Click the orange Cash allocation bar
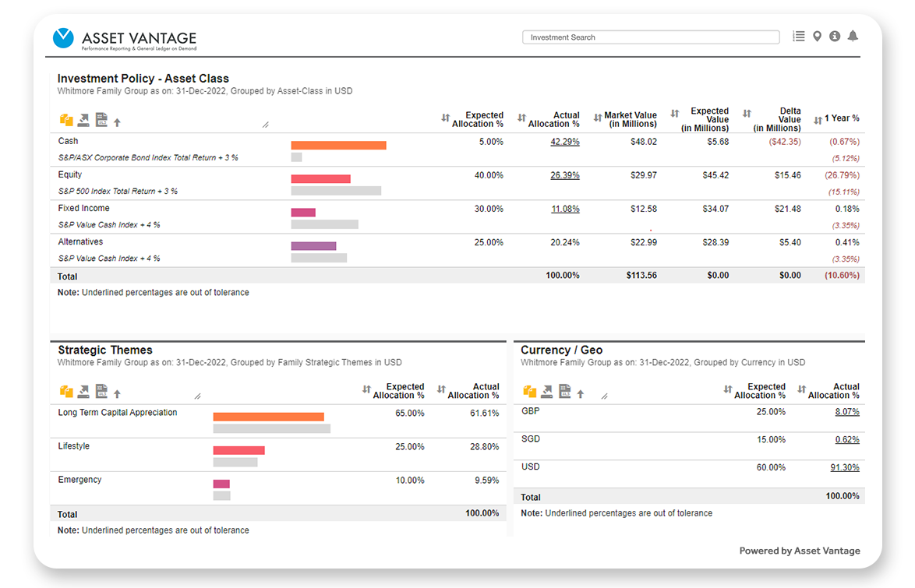The width and height of the screenshot is (915, 588). tap(338, 146)
